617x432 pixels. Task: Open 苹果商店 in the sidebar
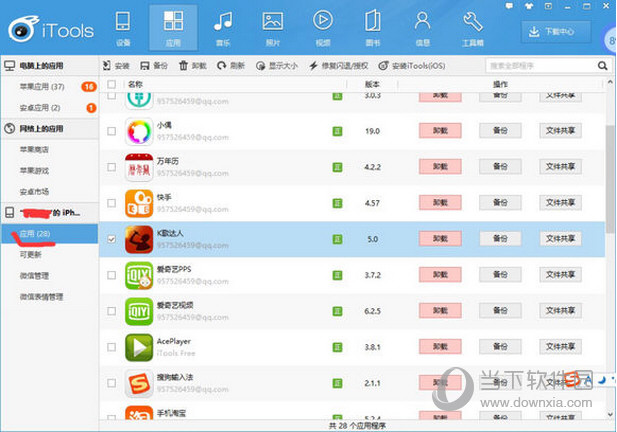pyautogui.click(x=50, y=150)
